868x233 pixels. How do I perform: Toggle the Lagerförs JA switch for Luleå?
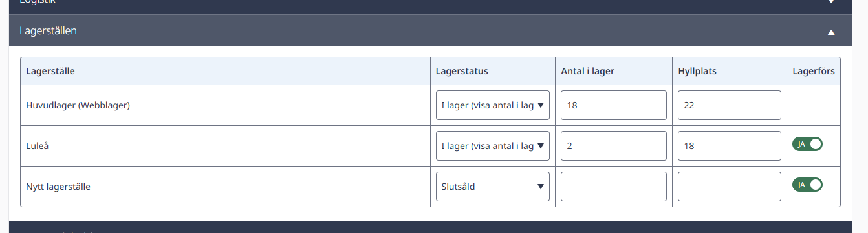(807, 144)
